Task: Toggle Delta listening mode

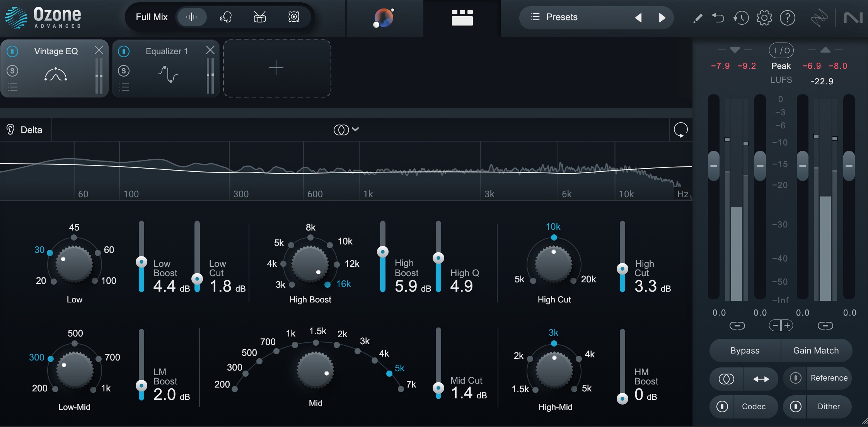Action: [25, 130]
